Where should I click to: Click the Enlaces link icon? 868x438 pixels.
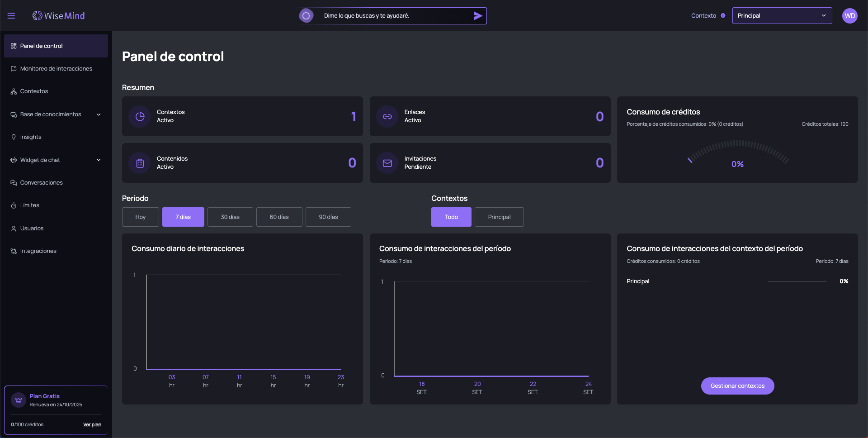point(387,117)
